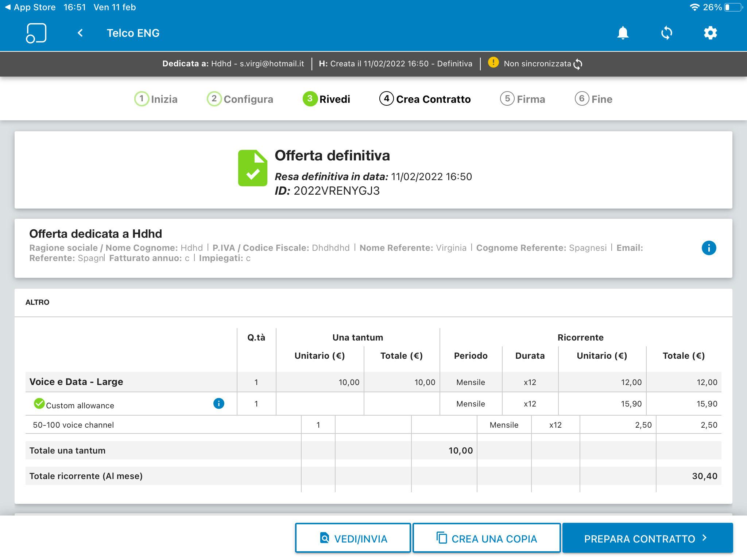Go to step 1 Inizia
This screenshot has width=747, height=560.
point(156,99)
